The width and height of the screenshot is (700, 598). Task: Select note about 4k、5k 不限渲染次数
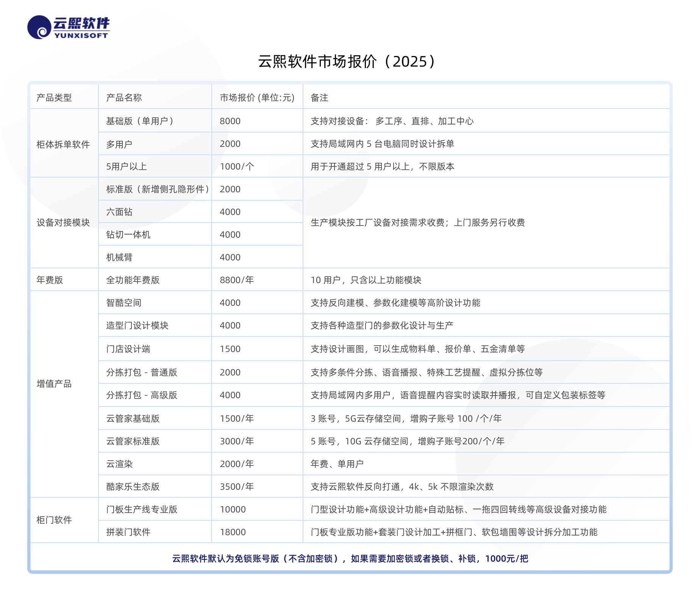click(402, 487)
